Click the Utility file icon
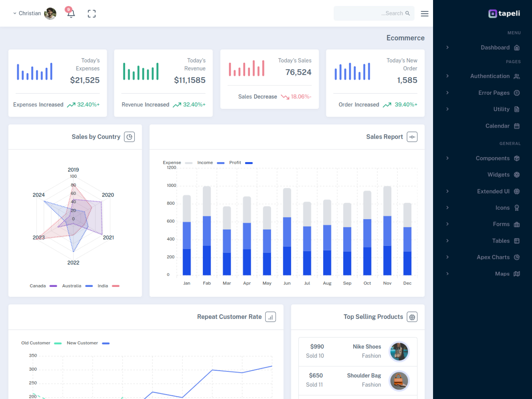 pos(517,109)
